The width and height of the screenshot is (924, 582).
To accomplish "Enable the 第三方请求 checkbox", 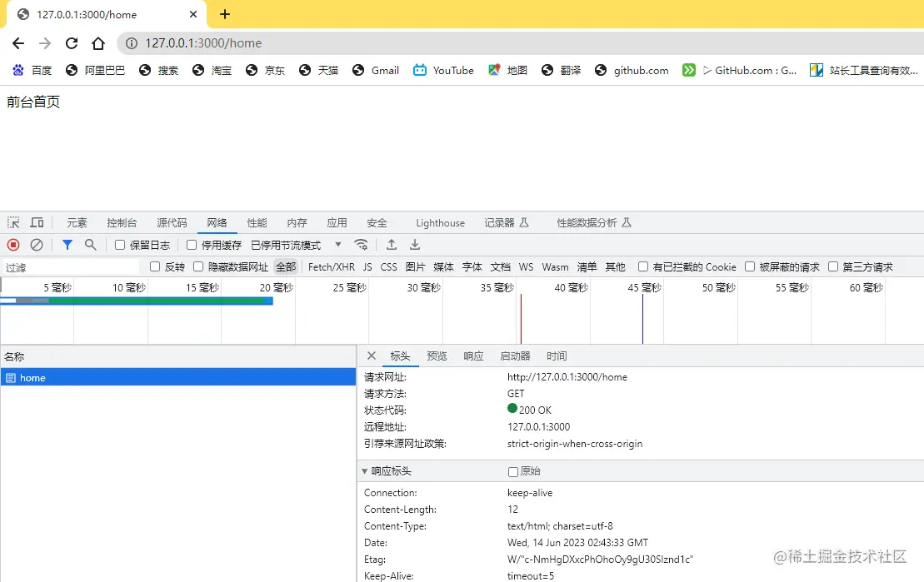I will pos(833,266).
